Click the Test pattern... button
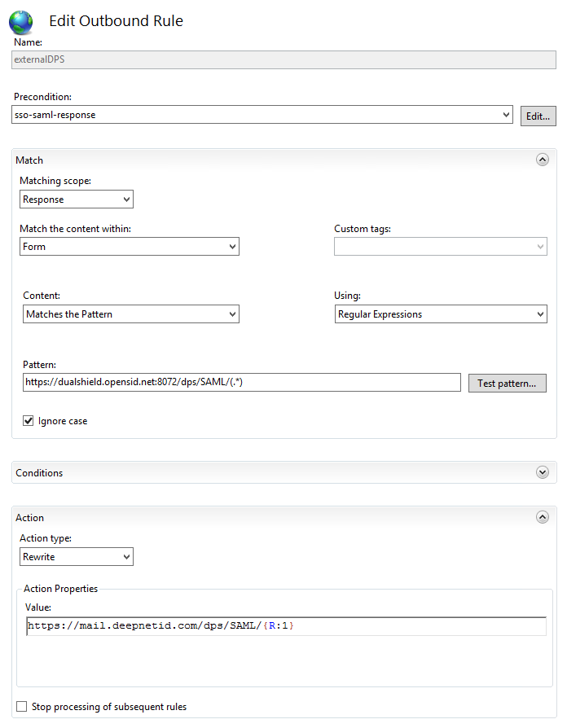Viewport: 567px width, 728px height. (506, 383)
